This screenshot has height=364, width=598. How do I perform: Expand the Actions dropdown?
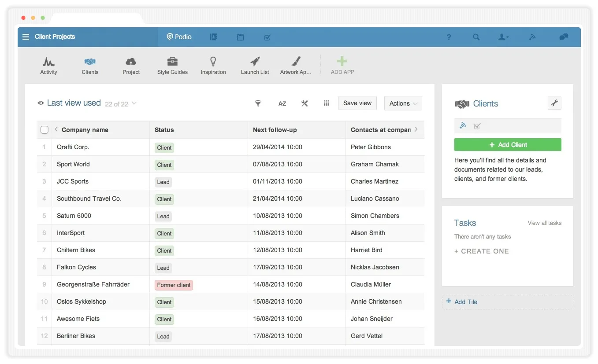point(403,103)
